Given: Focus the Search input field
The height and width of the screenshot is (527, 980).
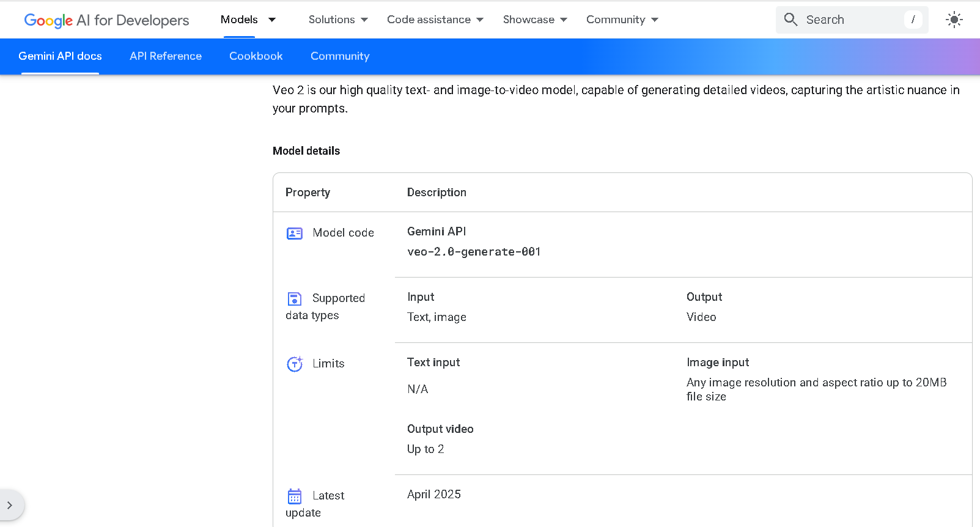Looking at the screenshot, I should pos(852,20).
